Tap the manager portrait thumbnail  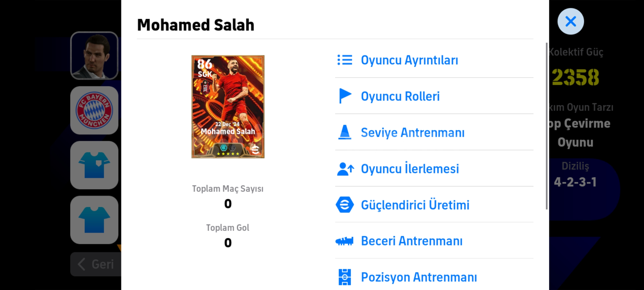(94, 56)
